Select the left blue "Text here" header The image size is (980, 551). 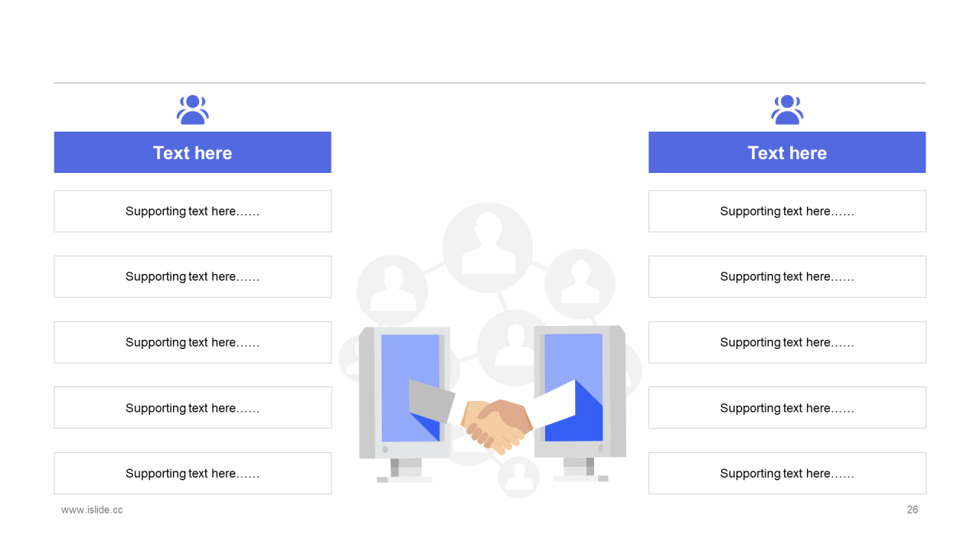tap(192, 152)
